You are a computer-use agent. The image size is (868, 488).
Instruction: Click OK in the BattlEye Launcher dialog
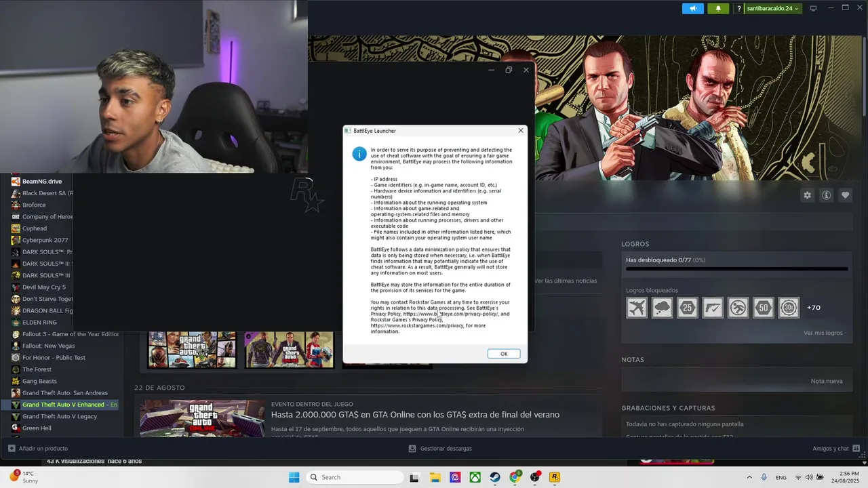(x=504, y=354)
